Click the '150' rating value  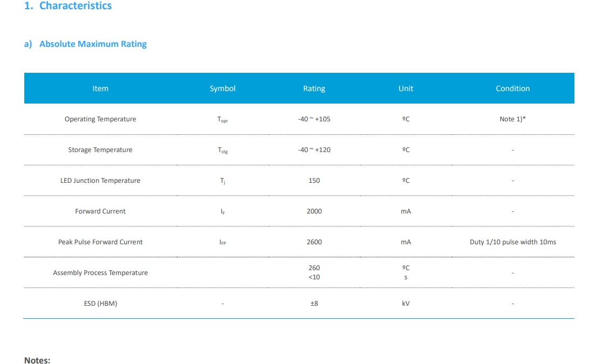tap(314, 181)
